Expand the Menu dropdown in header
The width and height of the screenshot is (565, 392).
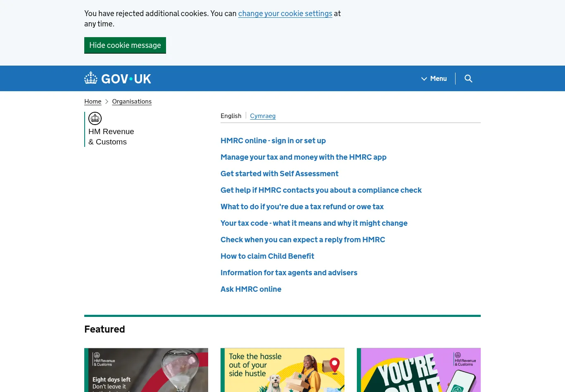[x=434, y=78]
